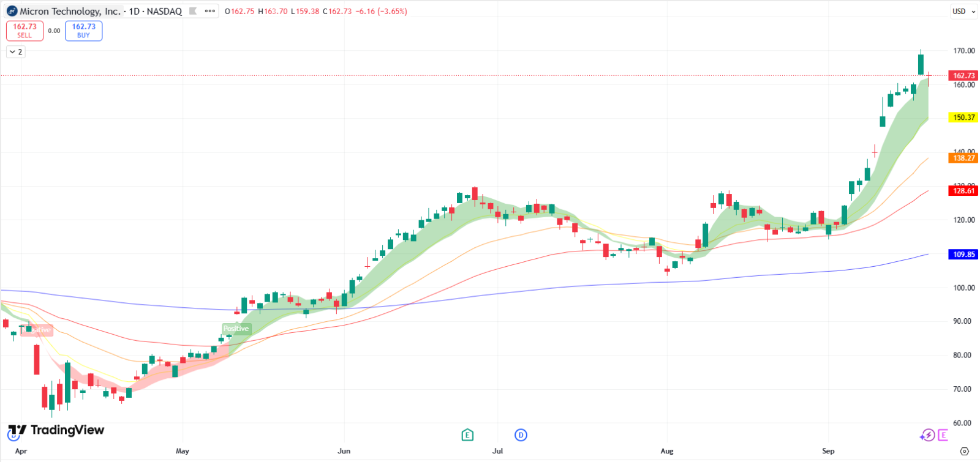
Task: Click the Sep label on time axis
Action: pos(828,451)
